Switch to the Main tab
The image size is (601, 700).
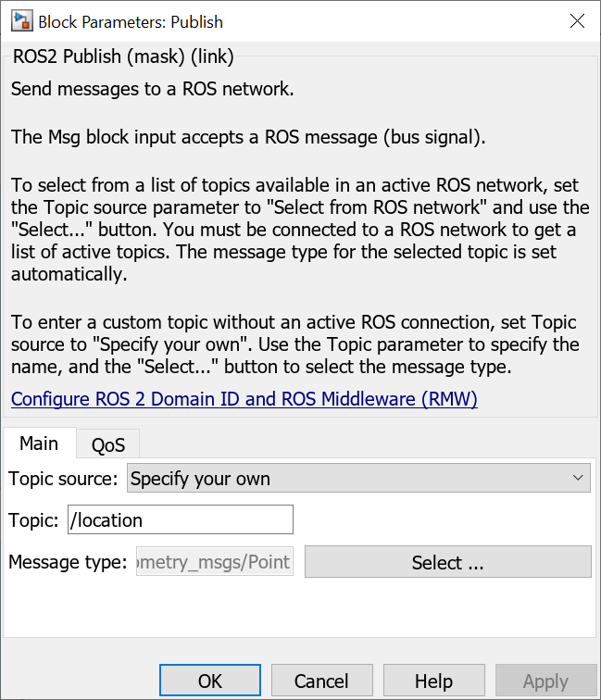(39, 444)
